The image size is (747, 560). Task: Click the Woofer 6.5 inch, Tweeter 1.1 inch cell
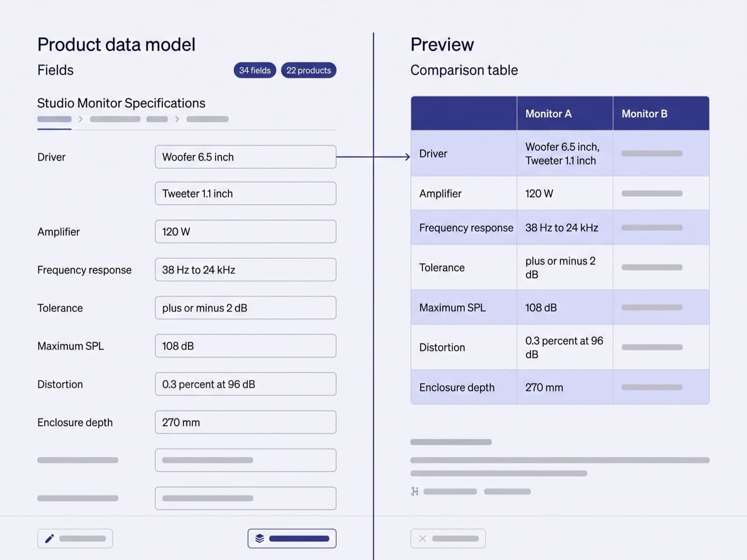coord(565,154)
